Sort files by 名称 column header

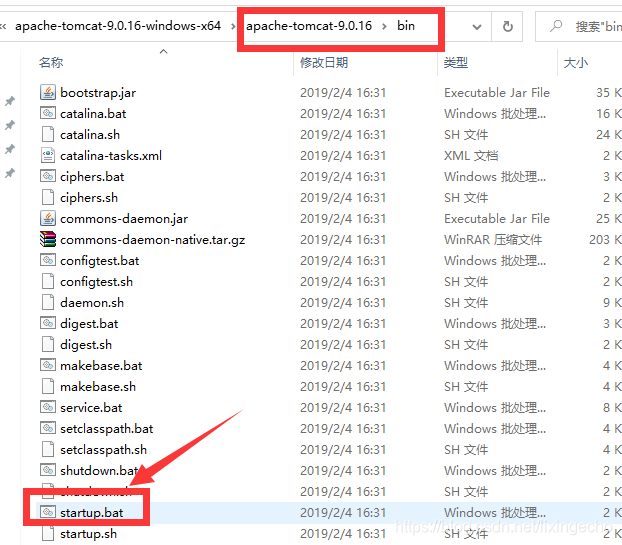tap(51, 62)
